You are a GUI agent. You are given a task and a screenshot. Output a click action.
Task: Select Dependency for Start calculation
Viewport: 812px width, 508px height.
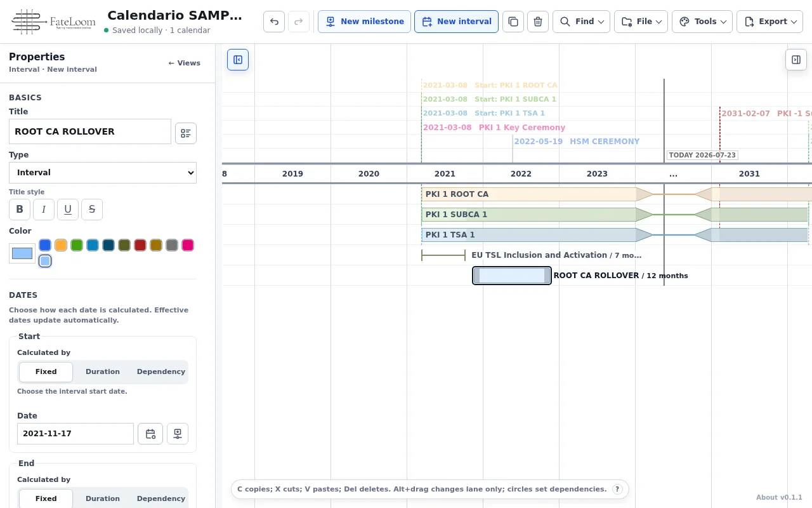(x=161, y=372)
